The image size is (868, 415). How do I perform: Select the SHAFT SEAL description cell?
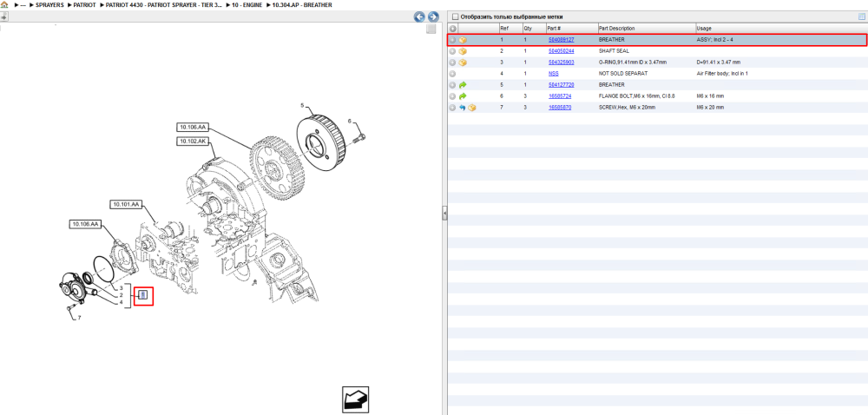click(614, 51)
